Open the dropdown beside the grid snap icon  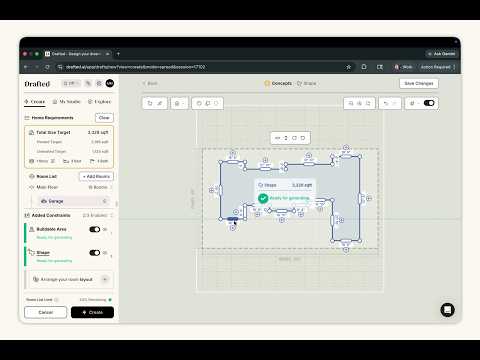pyautogui.click(x=418, y=103)
